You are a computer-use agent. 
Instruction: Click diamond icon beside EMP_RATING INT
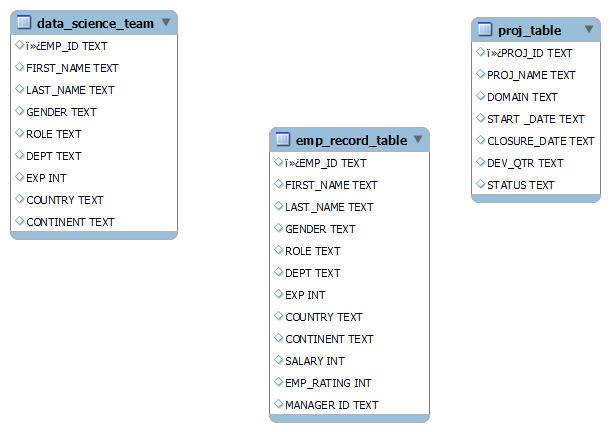point(277,382)
